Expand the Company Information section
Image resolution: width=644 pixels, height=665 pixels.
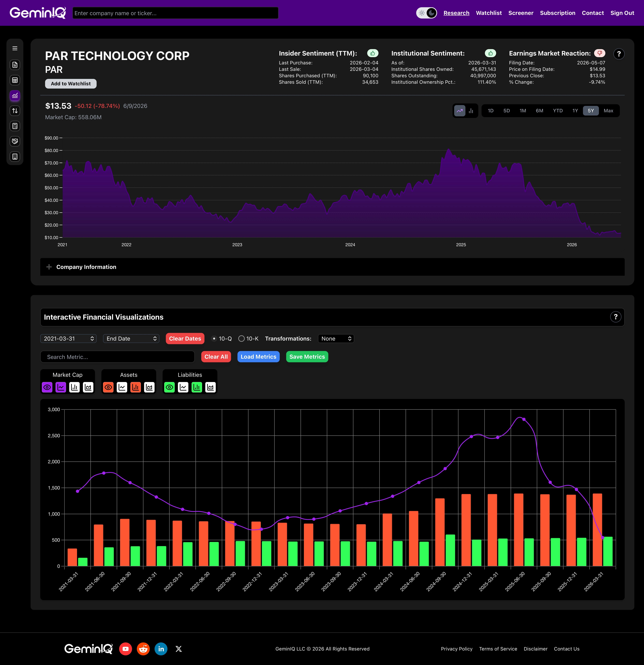click(x=332, y=267)
